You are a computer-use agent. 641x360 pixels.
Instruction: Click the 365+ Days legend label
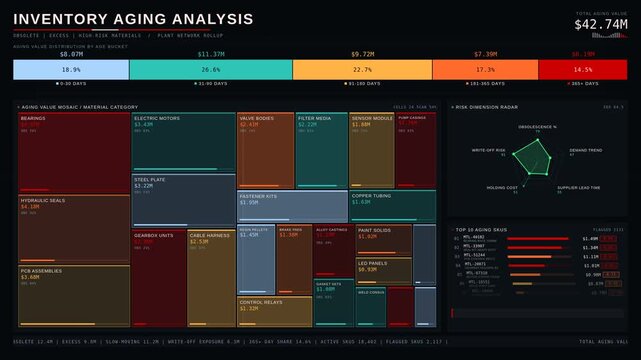(x=583, y=83)
